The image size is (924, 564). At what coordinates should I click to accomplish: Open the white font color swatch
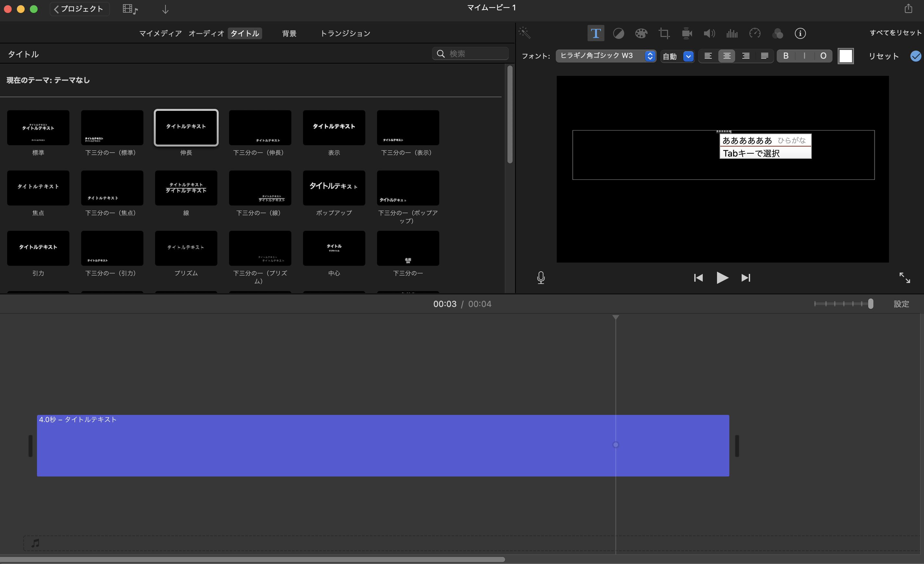coord(845,56)
